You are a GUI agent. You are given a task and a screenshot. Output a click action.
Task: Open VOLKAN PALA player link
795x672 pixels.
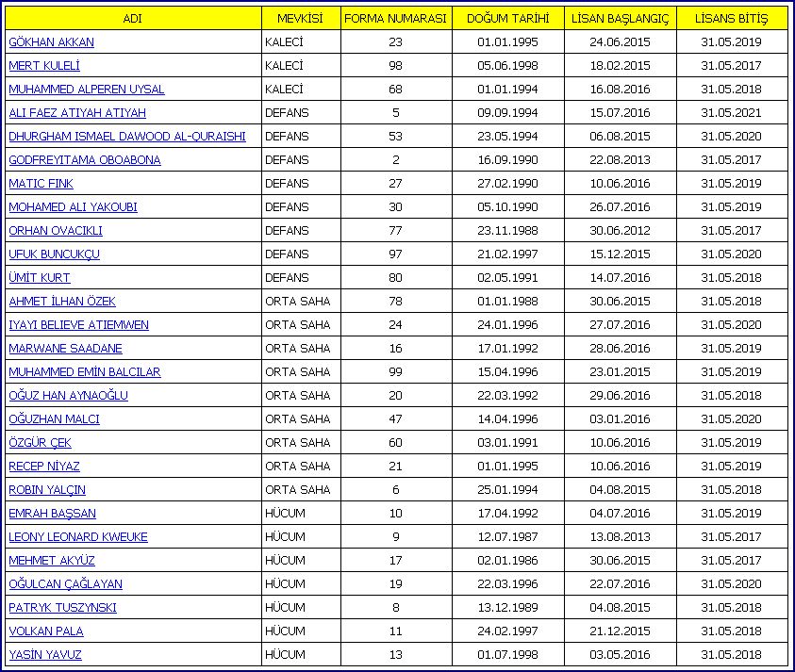click(x=46, y=631)
